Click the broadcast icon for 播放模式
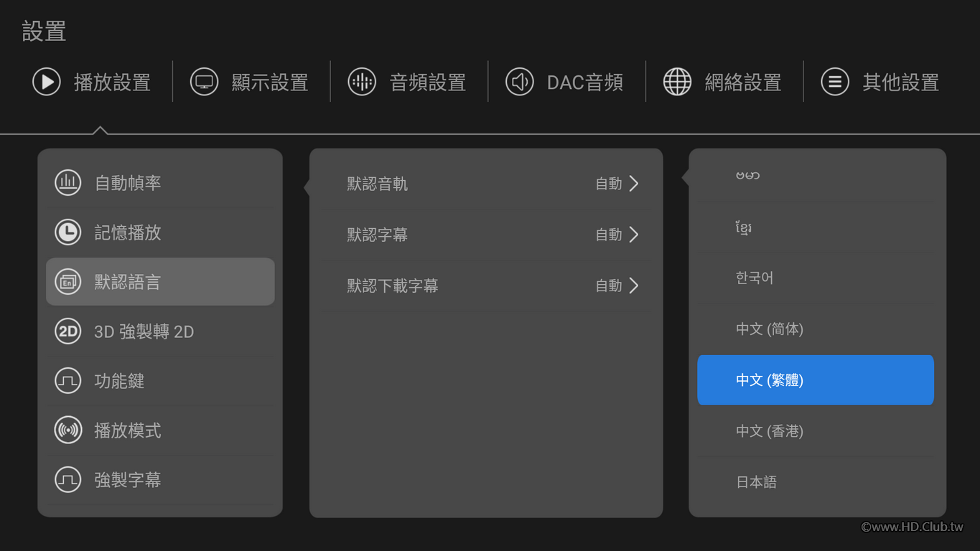Screen dimensions: 980x551 pyautogui.click(x=68, y=430)
